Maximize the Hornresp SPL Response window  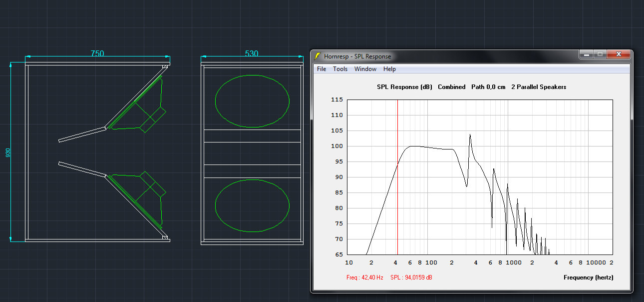pos(601,54)
